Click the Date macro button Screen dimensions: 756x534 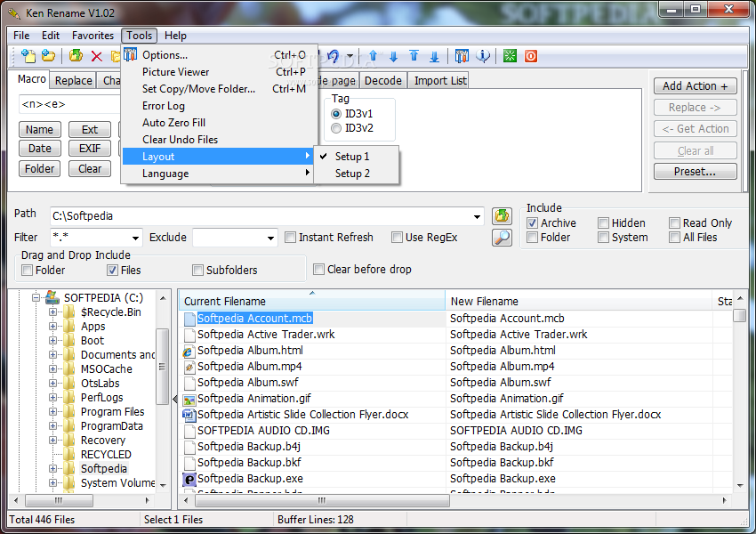39,149
